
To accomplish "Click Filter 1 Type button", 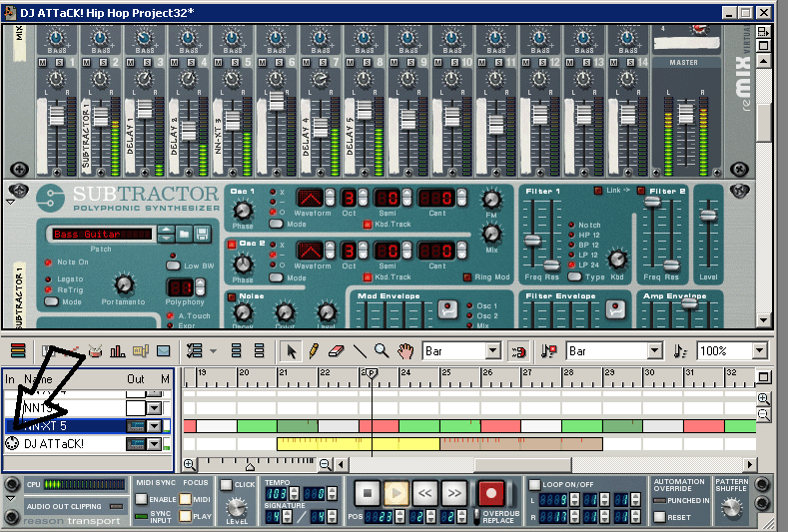I will pos(574,276).
